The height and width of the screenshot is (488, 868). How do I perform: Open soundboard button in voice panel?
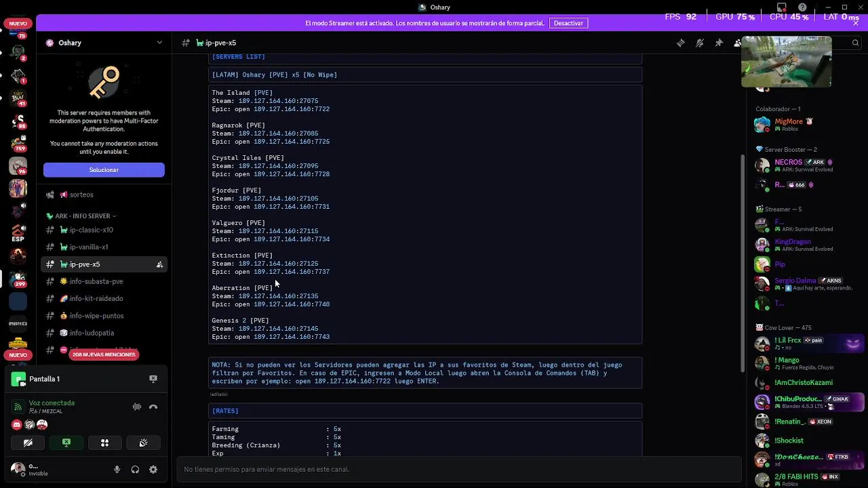click(143, 443)
